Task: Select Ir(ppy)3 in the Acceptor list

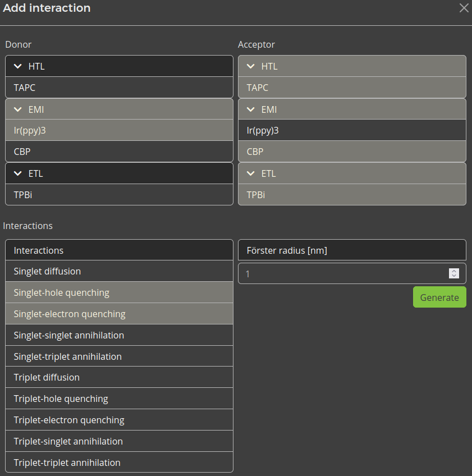Action: [352, 131]
